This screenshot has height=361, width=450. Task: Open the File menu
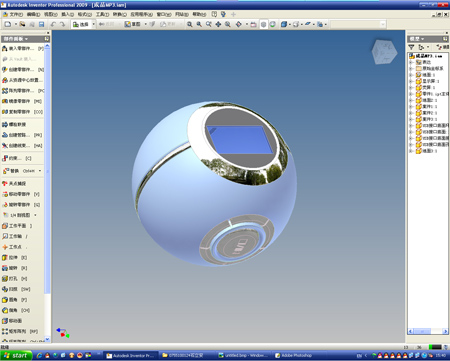pyautogui.click(x=13, y=14)
